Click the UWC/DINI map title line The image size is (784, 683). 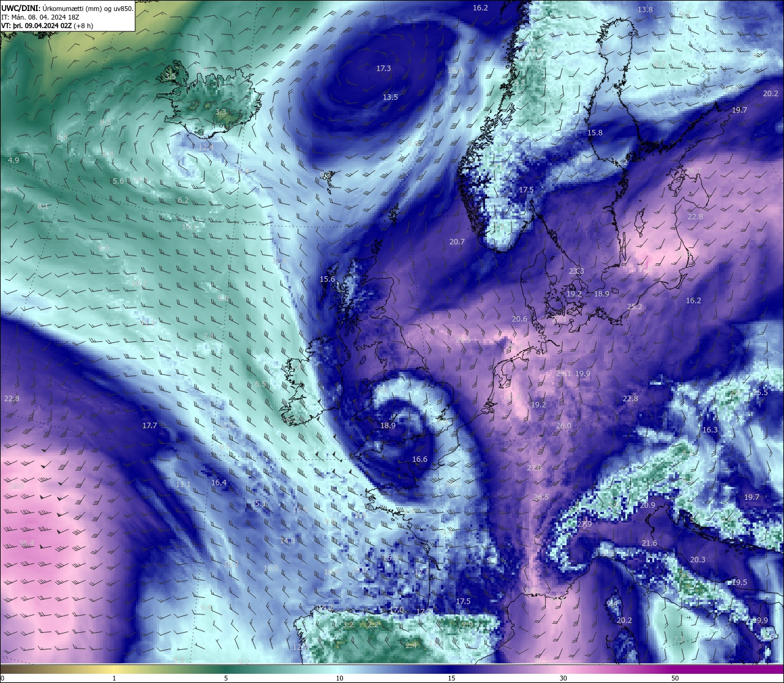click(67, 8)
